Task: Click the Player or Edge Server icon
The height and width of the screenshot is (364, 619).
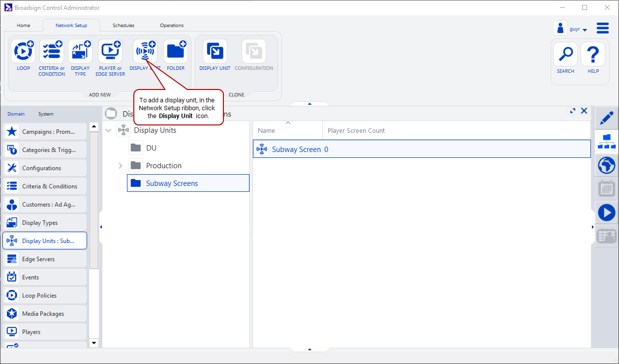Action: coord(110,51)
